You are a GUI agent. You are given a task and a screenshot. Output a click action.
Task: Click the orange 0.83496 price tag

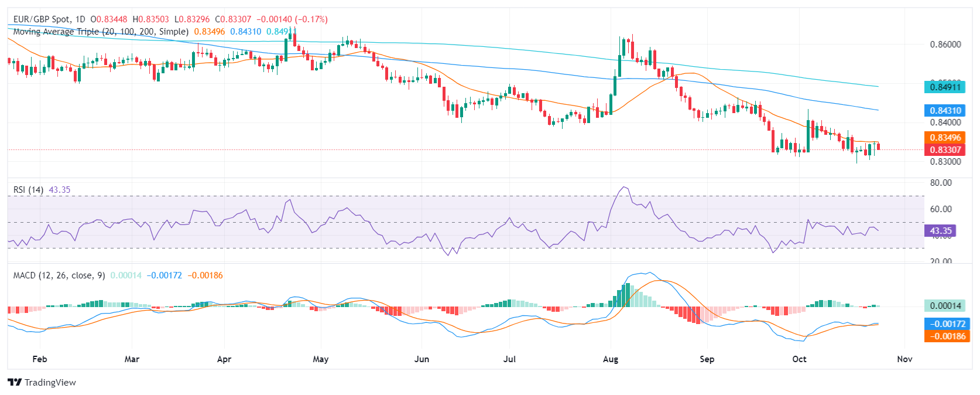945,138
